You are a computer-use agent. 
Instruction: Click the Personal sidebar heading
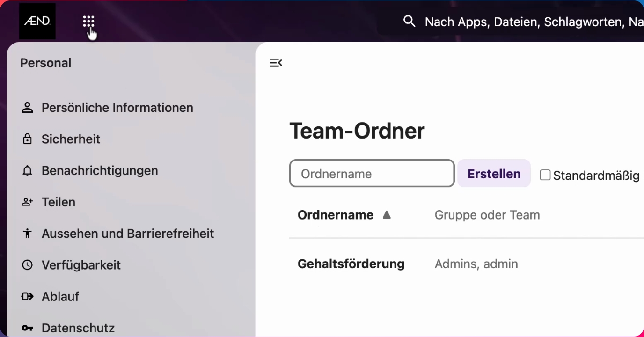pos(46,63)
